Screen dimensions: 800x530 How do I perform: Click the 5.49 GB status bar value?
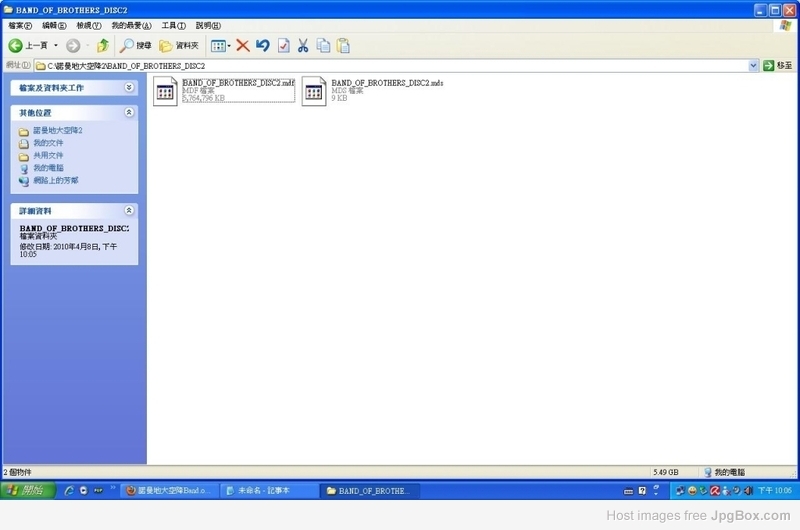click(x=665, y=472)
